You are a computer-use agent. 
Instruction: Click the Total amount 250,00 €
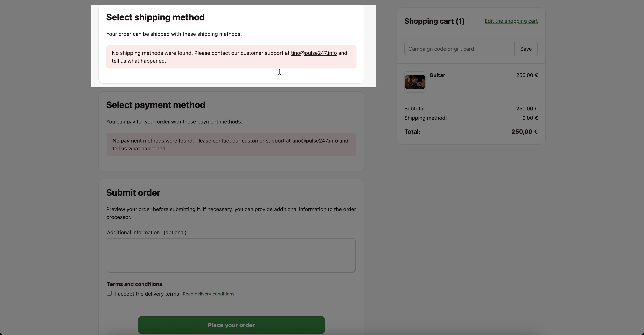pyautogui.click(x=524, y=132)
